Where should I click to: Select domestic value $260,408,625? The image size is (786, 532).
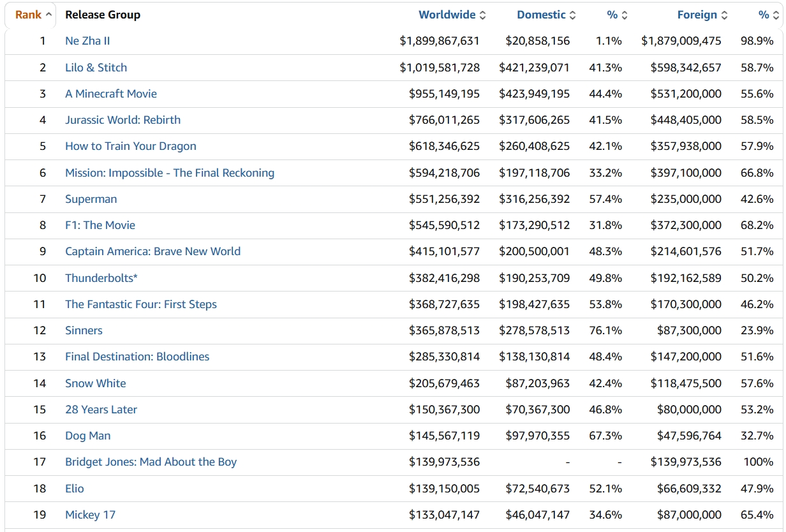[535, 146]
